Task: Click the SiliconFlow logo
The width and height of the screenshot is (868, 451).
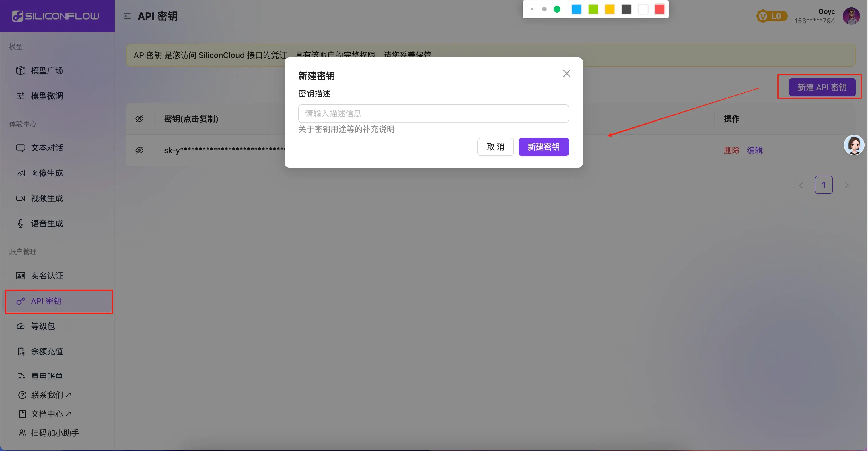Action: 56,16
